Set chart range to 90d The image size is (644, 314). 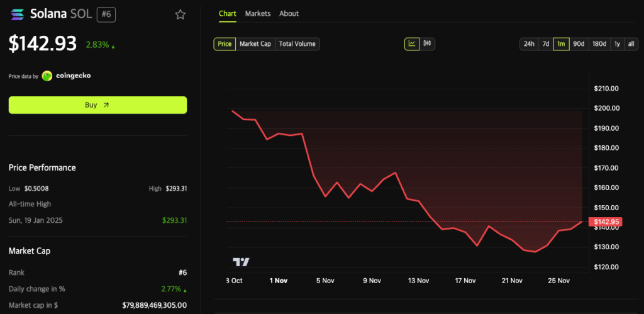point(579,44)
